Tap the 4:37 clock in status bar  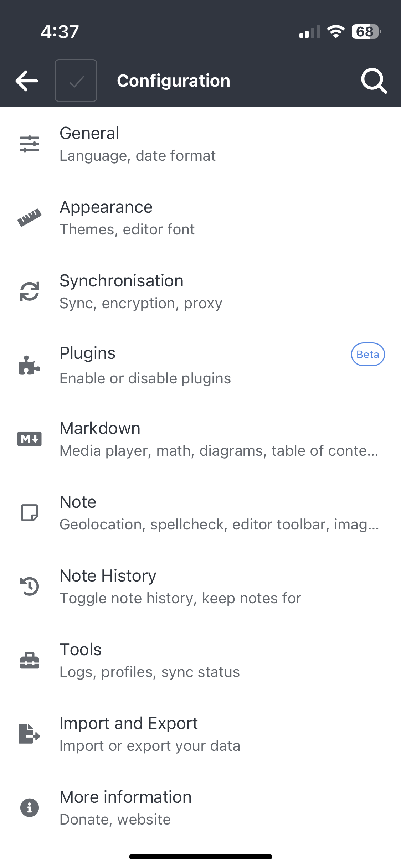(x=60, y=32)
